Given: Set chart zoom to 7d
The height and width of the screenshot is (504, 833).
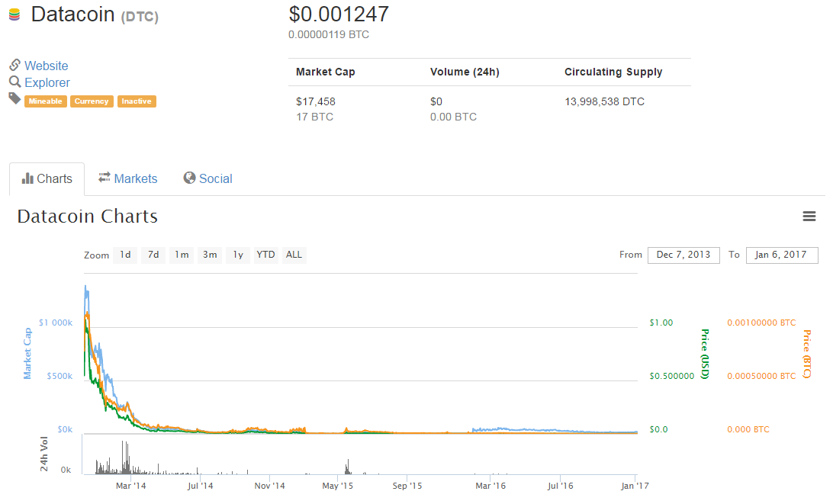Looking at the screenshot, I should point(153,255).
